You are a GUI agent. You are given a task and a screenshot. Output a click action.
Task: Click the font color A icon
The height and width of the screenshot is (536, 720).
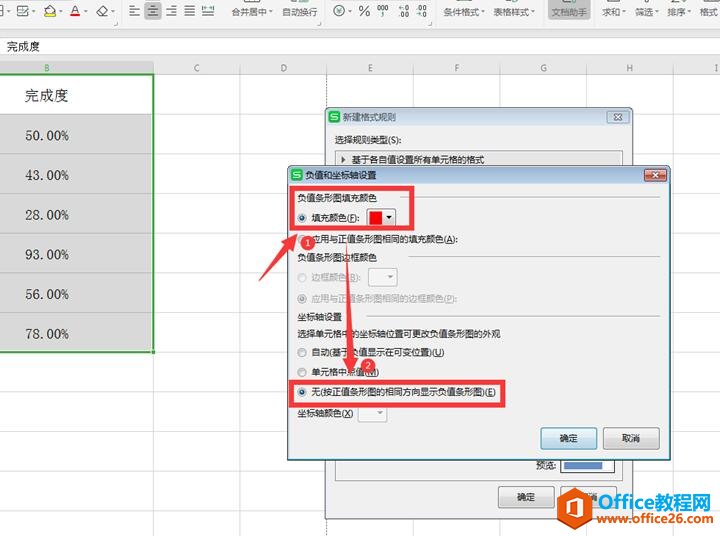pyautogui.click(x=75, y=11)
